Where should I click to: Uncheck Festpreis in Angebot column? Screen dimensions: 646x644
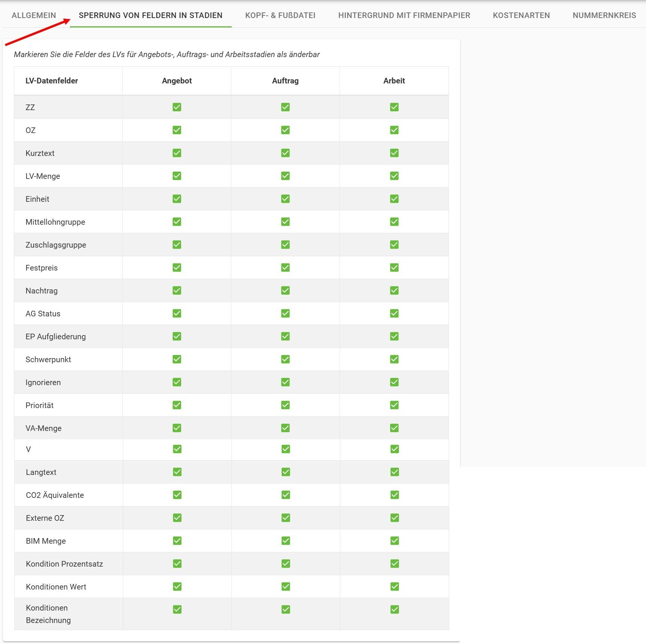tap(177, 268)
